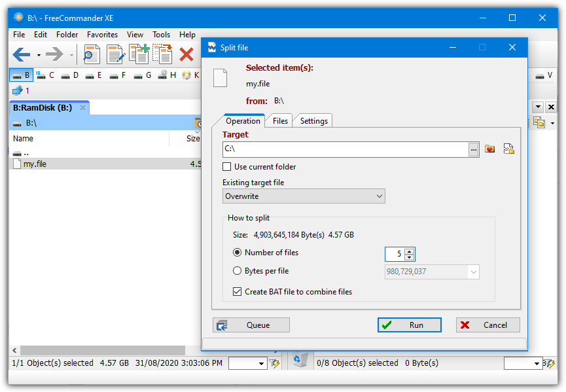Open the Help menu
The width and height of the screenshot is (566, 392).
point(187,35)
